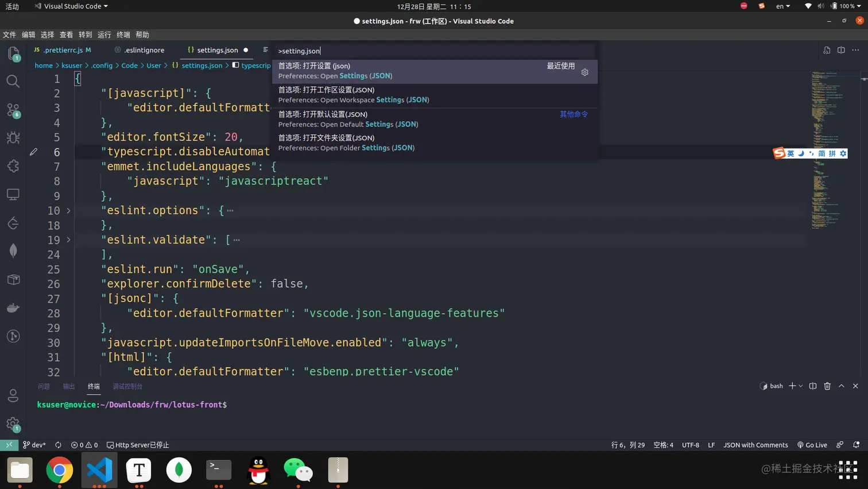Image resolution: width=868 pixels, height=489 pixels.
Task: Open the Extensions view
Action: coord(13,165)
